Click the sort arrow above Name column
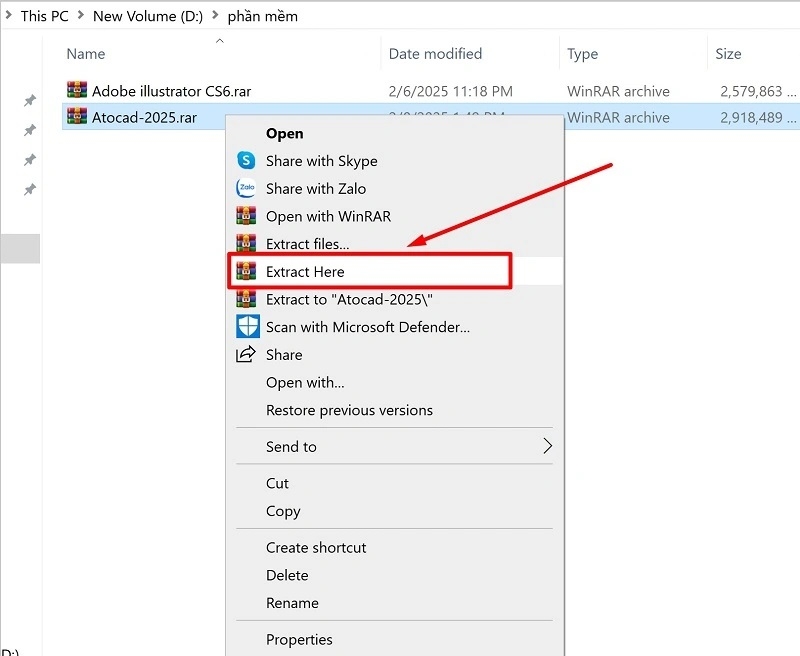This screenshot has height=656, width=800. (218, 42)
